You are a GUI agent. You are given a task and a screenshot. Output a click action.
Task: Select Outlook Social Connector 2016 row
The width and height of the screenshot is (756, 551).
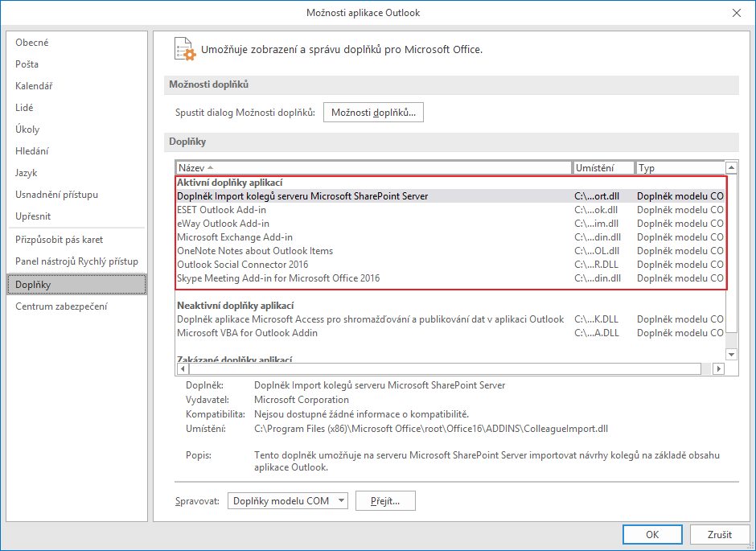coord(450,264)
